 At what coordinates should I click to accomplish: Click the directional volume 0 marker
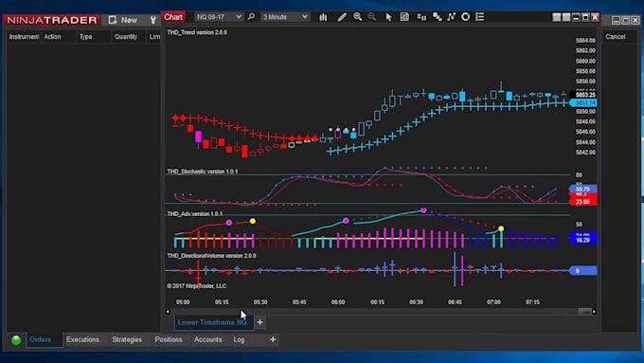(582, 270)
